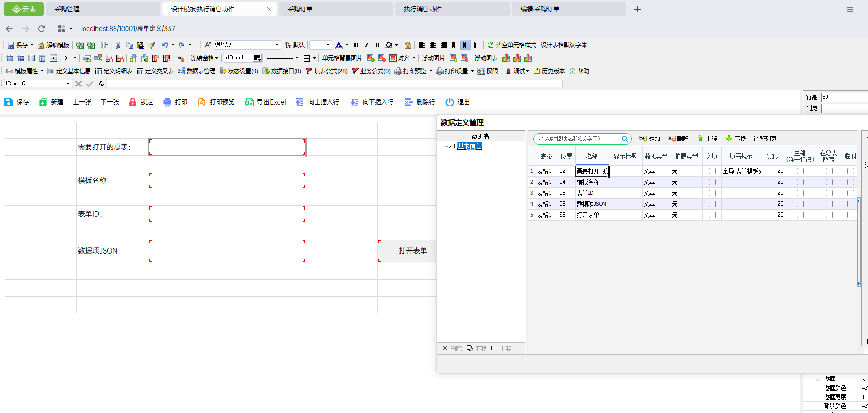This screenshot has height=413, width=868.
Task: Check hide-in-summary box for 表单ID row
Action: [829, 193]
